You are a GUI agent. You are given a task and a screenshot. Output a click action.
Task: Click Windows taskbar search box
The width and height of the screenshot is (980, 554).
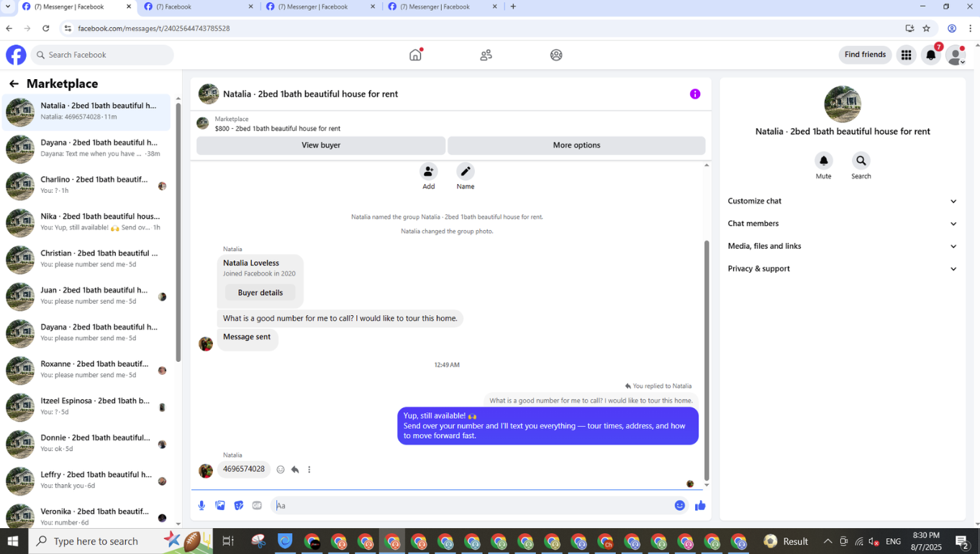pyautogui.click(x=120, y=541)
